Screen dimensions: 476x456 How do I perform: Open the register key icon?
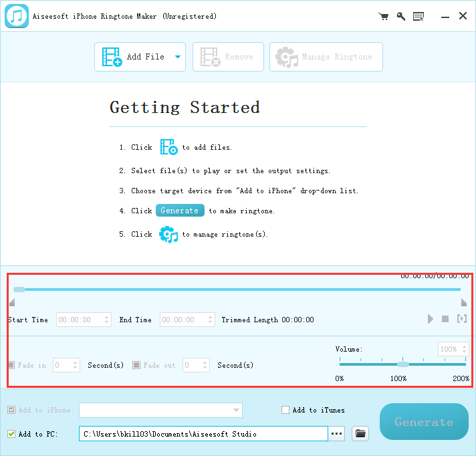click(x=401, y=17)
